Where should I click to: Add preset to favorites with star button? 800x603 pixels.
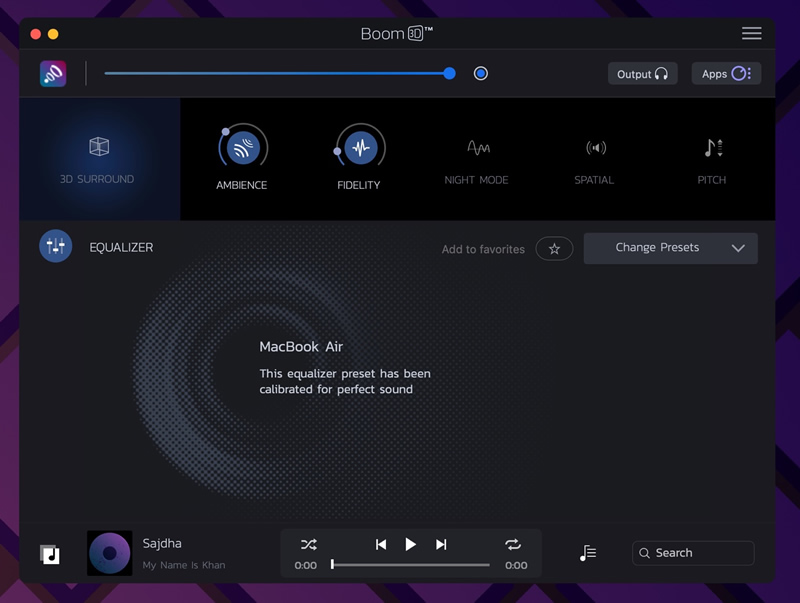pyautogui.click(x=554, y=248)
